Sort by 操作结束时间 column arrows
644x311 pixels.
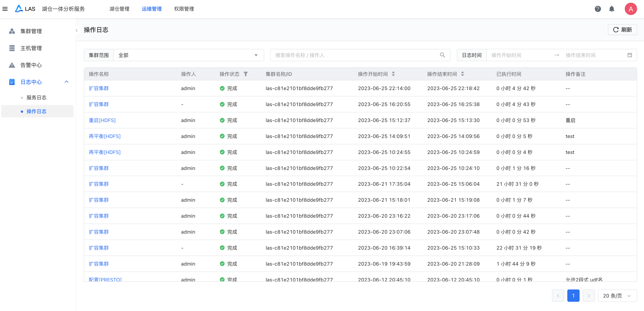click(x=462, y=74)
